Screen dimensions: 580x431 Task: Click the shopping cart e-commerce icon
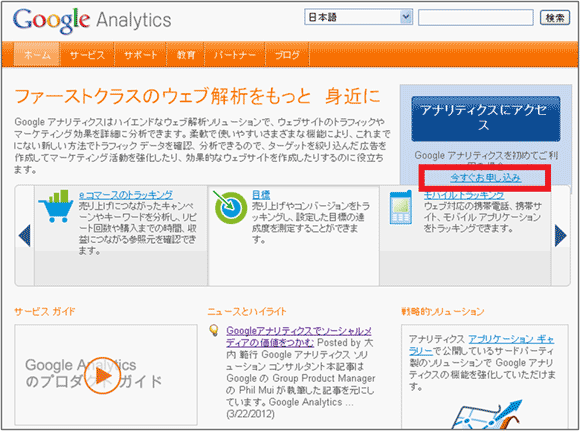pos(56,206)
